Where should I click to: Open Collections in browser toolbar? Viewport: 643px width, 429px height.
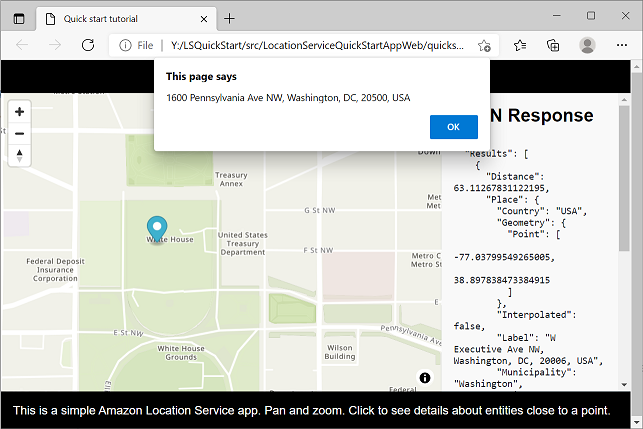[x=553, y=45]
